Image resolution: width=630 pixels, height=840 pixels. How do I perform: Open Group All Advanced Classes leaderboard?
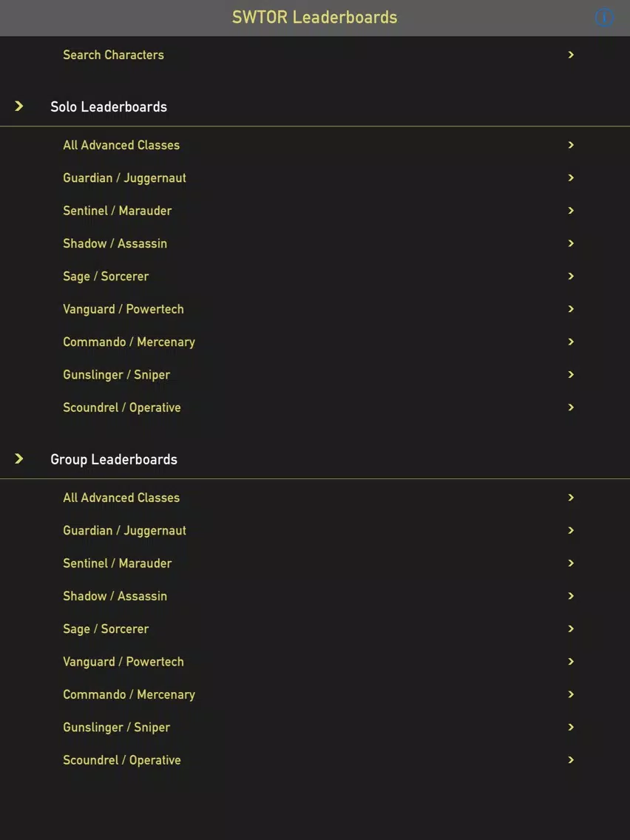pos(315,497)
